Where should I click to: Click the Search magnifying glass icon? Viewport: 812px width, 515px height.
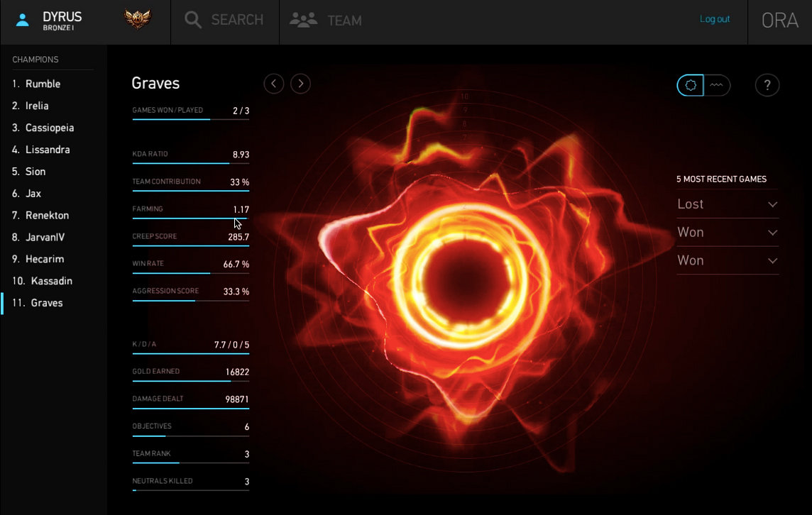point(192,20)
